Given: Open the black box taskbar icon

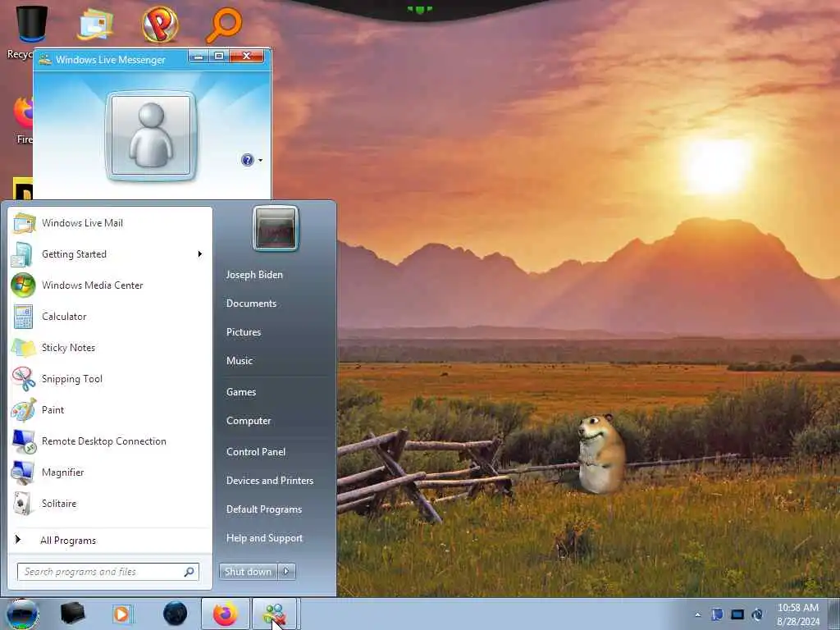Looking at the screenshot, I should pyautogui.click(x=72, y=614).
